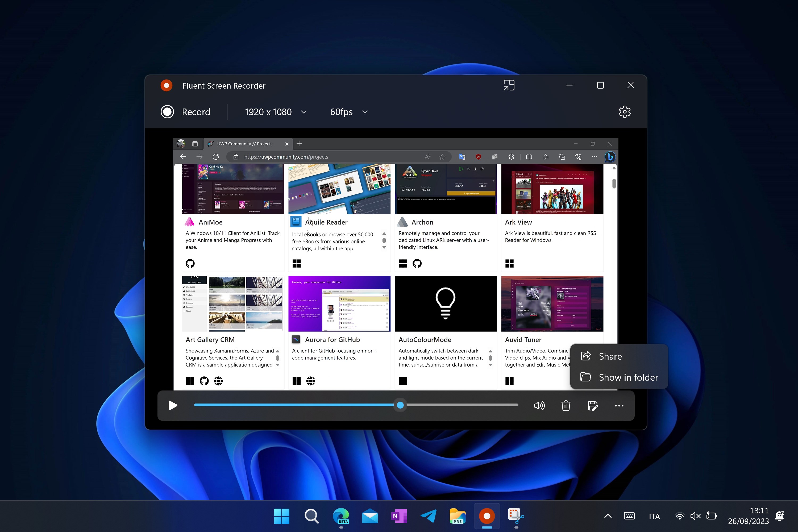Click the AniMoe screenshot thumbnail

click(233, 189)
